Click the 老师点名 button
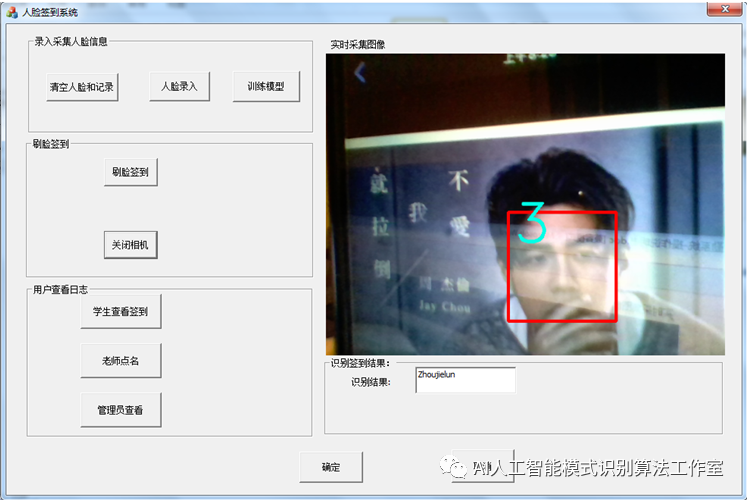 (121, 360)
